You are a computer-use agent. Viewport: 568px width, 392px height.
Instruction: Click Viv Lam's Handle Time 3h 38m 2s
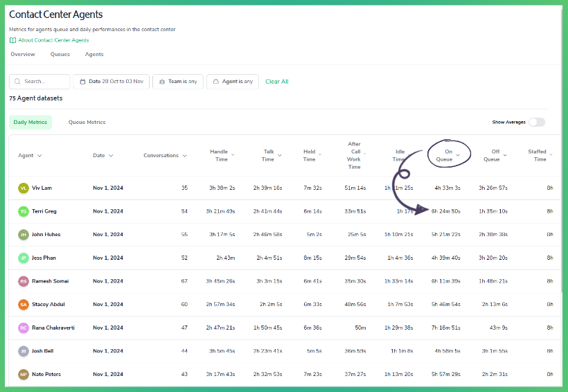click(222, 188)
